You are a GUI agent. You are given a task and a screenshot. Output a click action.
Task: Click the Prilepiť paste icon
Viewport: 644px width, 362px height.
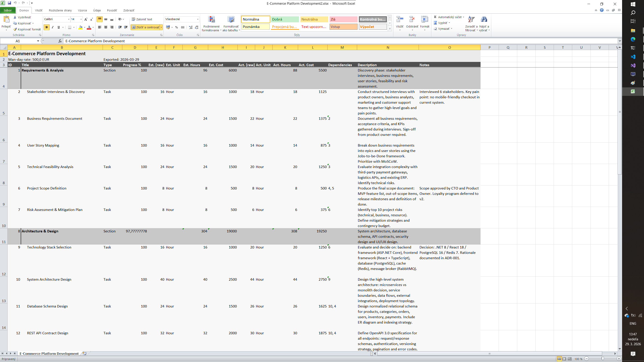pos(6,19)
